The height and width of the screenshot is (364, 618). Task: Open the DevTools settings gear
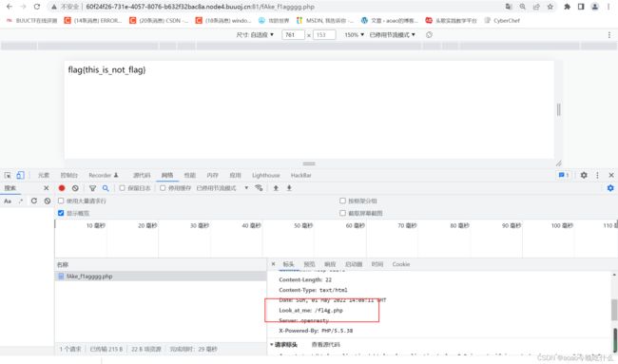584,175
